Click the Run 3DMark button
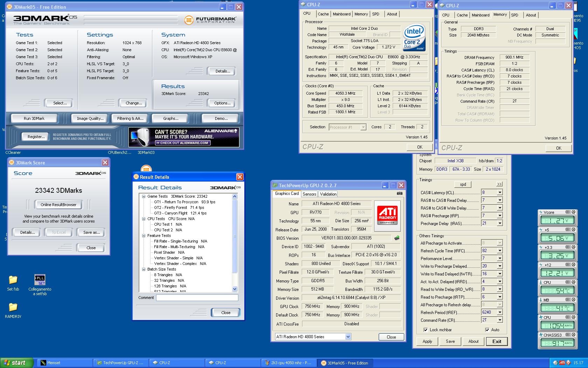This screenshot has width=588, height=368. click(x=34, y=118)
